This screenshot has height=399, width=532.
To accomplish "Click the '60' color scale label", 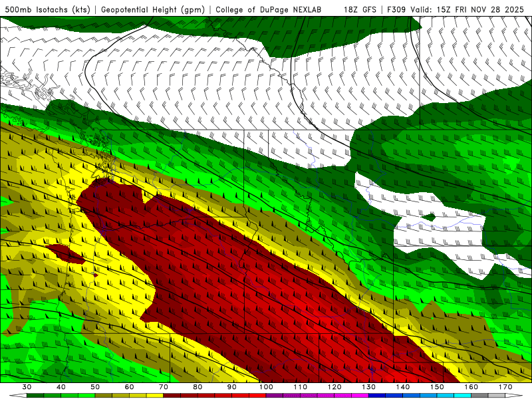I will coord(129,387).
